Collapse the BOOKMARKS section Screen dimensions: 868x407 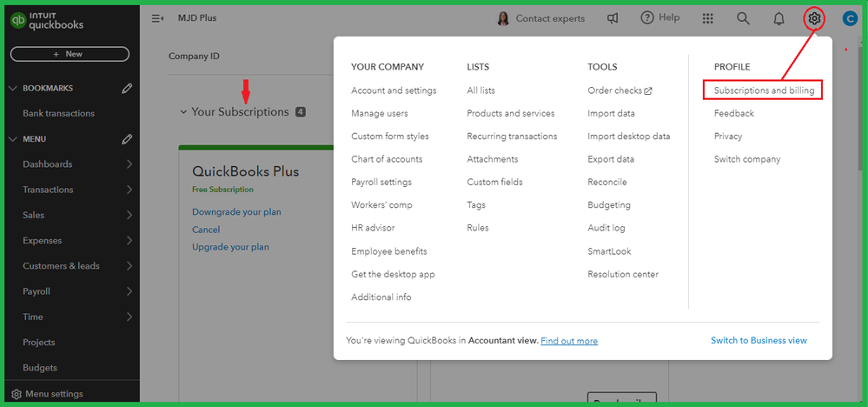12,88
